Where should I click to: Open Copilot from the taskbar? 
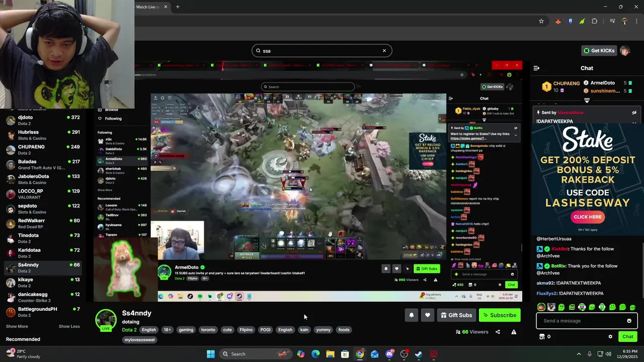click(x=301, y=354)
